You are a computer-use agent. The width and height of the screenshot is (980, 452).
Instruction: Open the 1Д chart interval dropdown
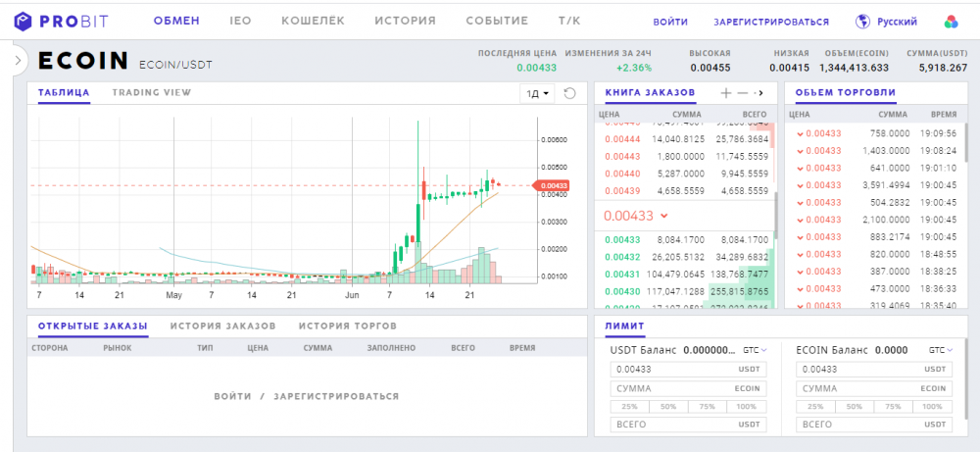point(537,93)
